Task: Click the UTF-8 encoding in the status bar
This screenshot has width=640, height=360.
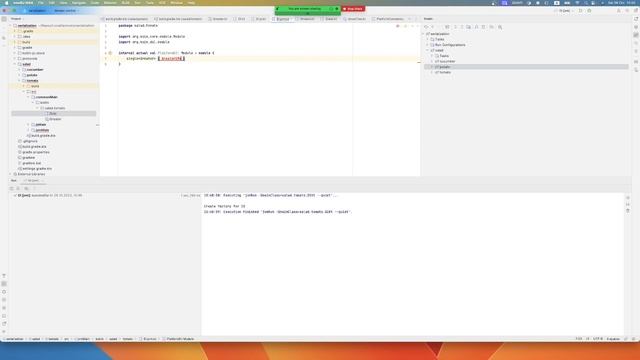Action: (x=598, y=339)
